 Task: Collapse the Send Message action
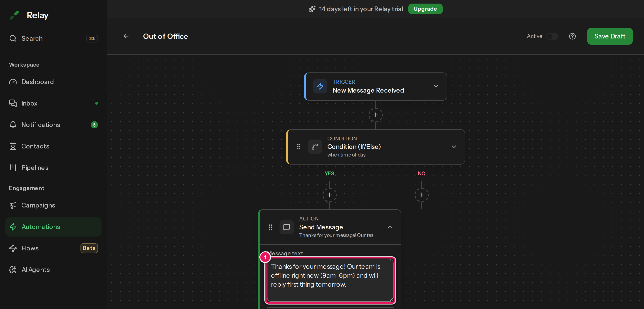390,227
